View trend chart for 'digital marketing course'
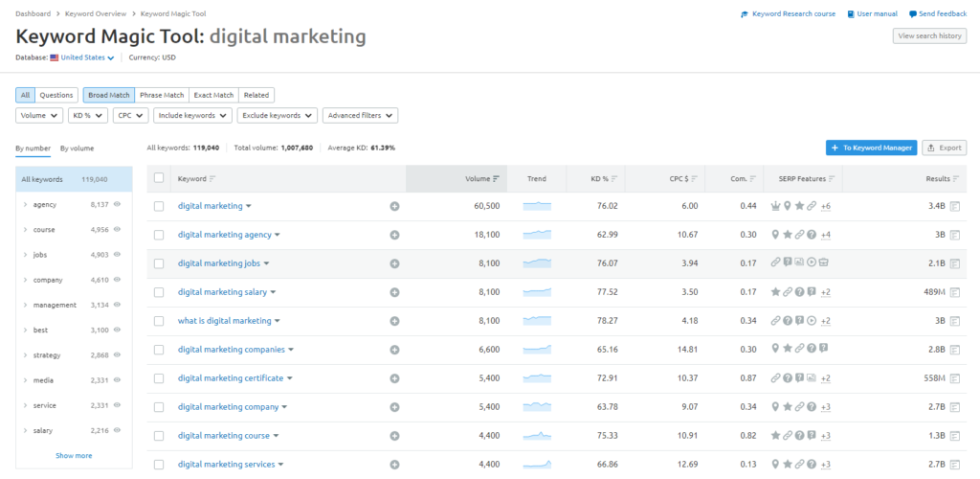The image size is (980, 479). (537, 435)
